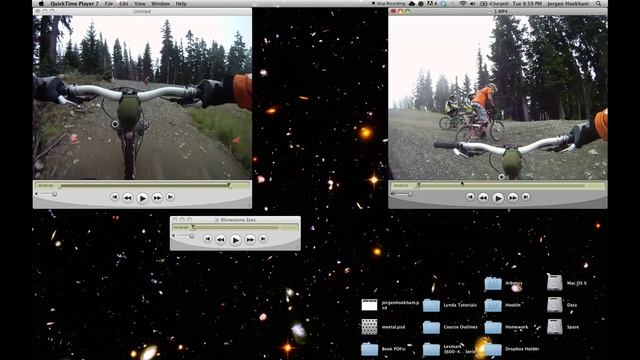Viewport: 640px width, 360px height.
Task: Open the Apple menu
Action: click(x=41, y=4)
